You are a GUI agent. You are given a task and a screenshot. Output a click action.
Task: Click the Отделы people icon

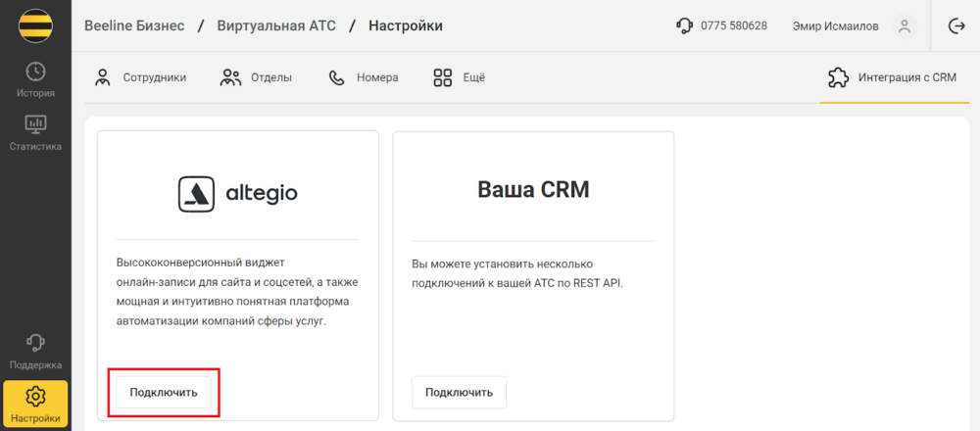point(230,78)
